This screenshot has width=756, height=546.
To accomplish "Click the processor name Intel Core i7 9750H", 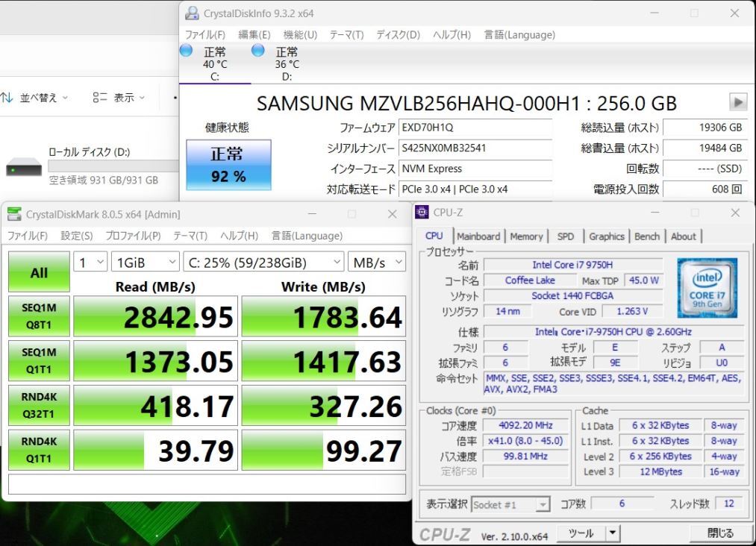I will click(x=573, y=265).
